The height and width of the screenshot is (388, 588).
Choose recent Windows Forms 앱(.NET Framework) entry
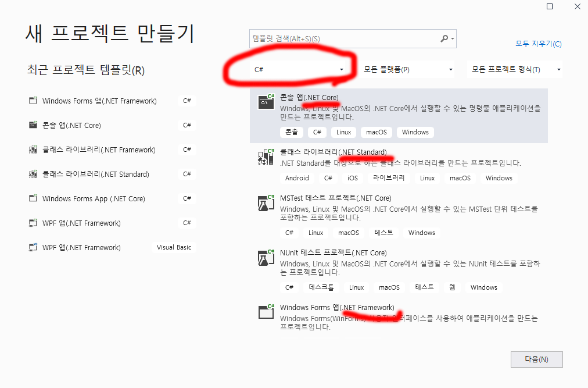pos(112,101)
